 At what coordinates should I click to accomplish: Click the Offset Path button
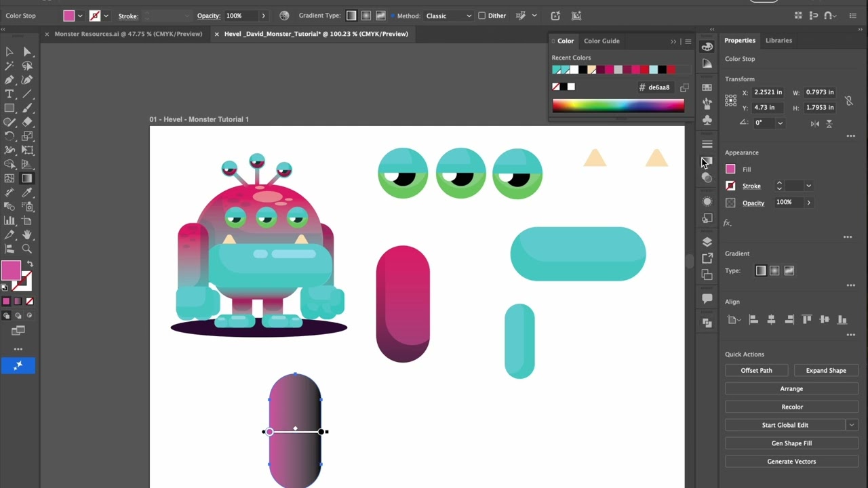756,371
